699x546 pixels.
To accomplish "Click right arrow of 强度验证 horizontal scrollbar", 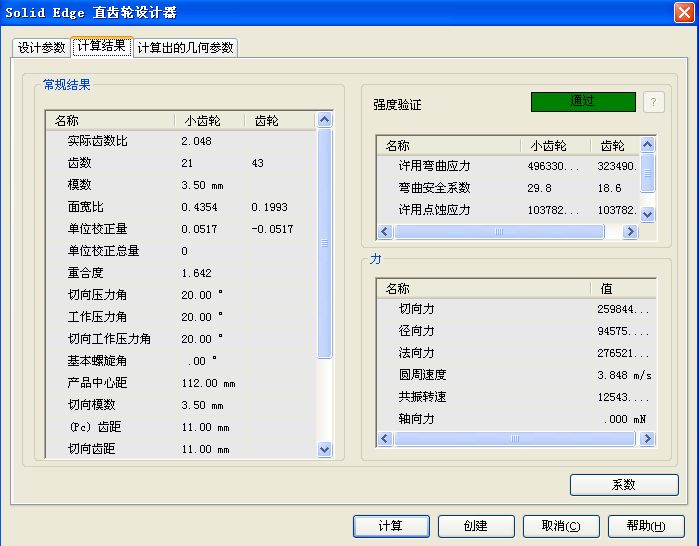I will tap(630, 231).
